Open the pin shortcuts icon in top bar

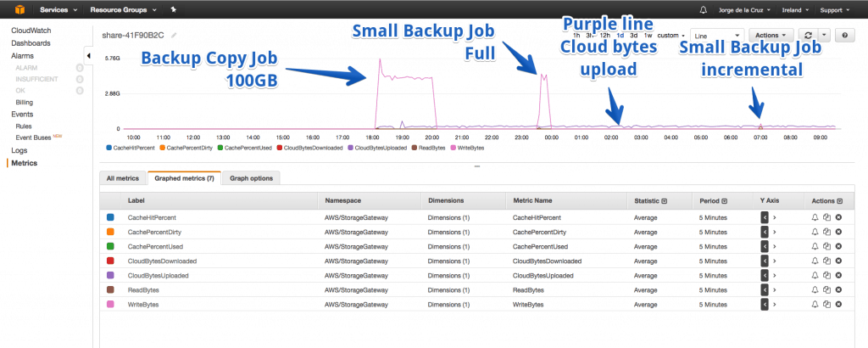click(173, 9)
